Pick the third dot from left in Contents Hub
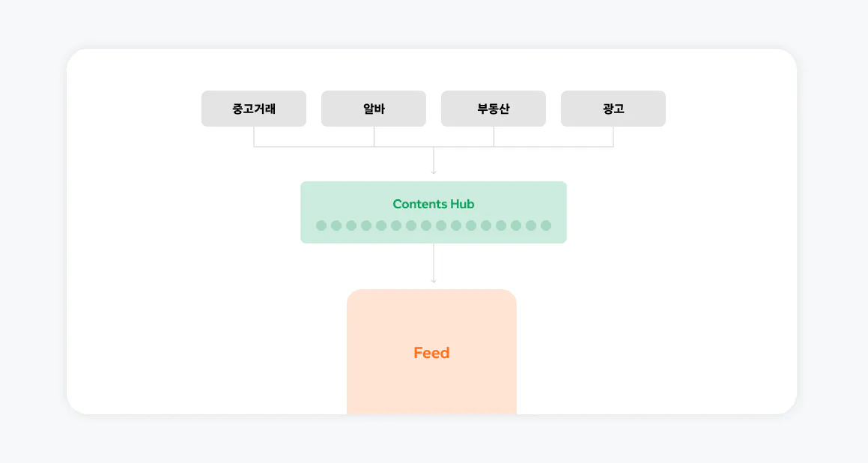 tap(351, 226)
